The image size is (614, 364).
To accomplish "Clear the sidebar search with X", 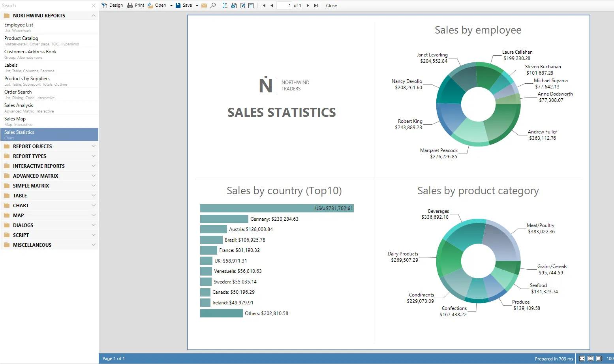I will point(94,6).
